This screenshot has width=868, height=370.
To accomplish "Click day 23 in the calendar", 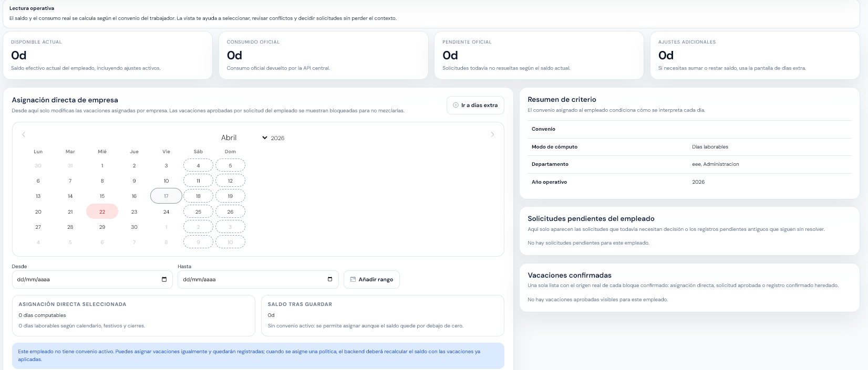I will click(134, 212).
